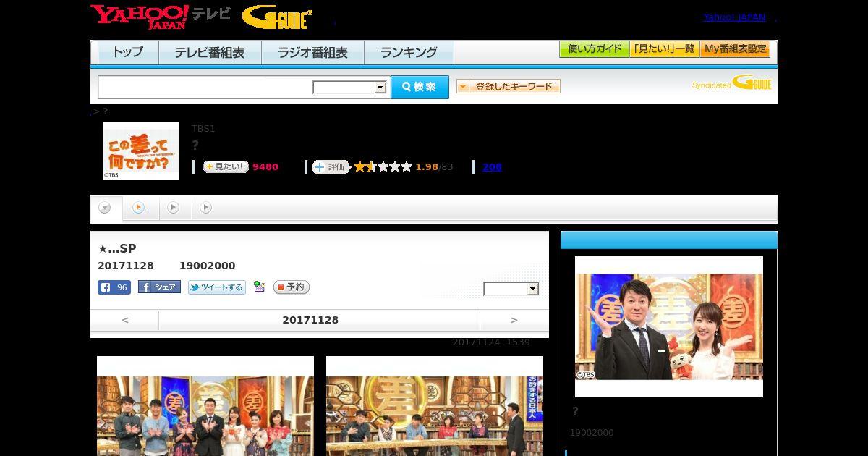Viewport: 868px width, 456px height.
Task: Switch to the トップ tab
Action: click(x=128, y=52)
